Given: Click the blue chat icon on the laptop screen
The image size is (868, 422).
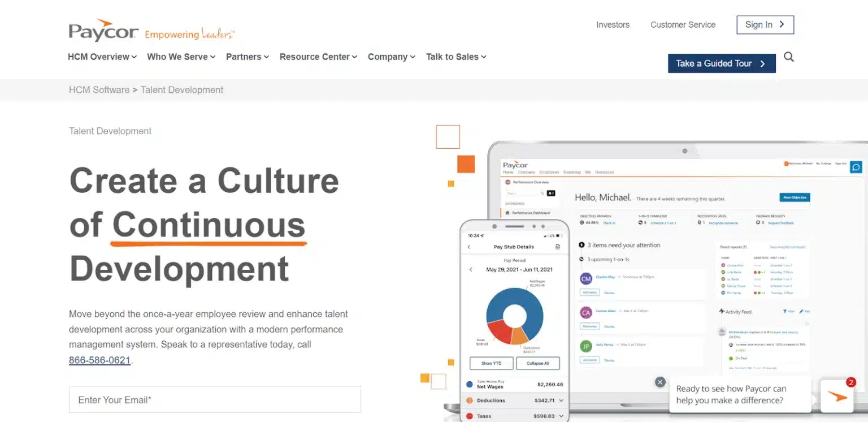Looking at the screenshot, I should point(856,167).
